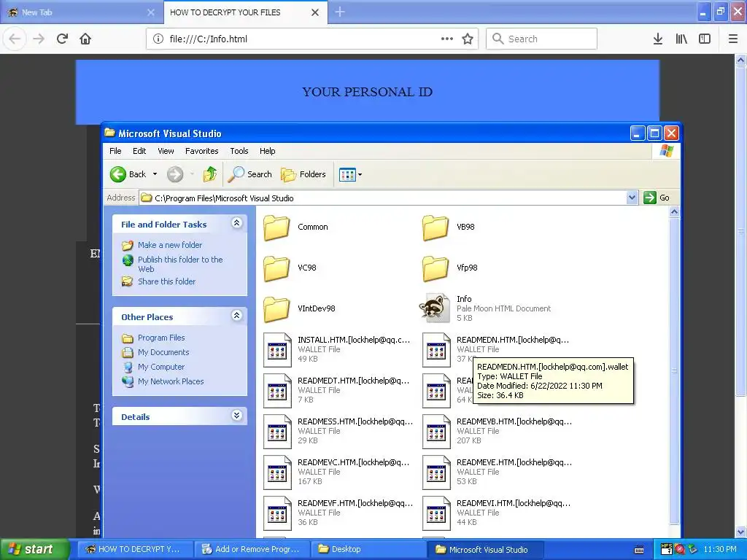Click the Windows start button
Screen dimensions: 747x560
35,549
